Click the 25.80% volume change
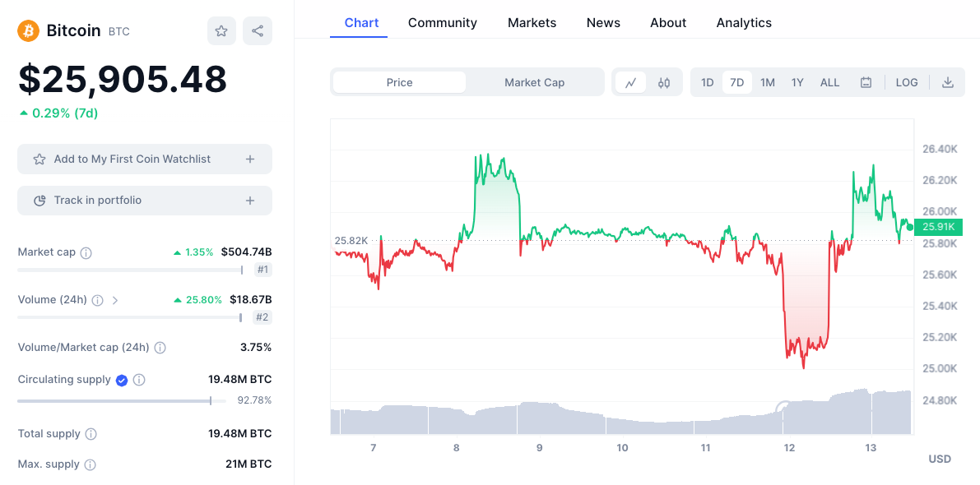Screen dimensions: 980x485 click(x=203, y=299)
